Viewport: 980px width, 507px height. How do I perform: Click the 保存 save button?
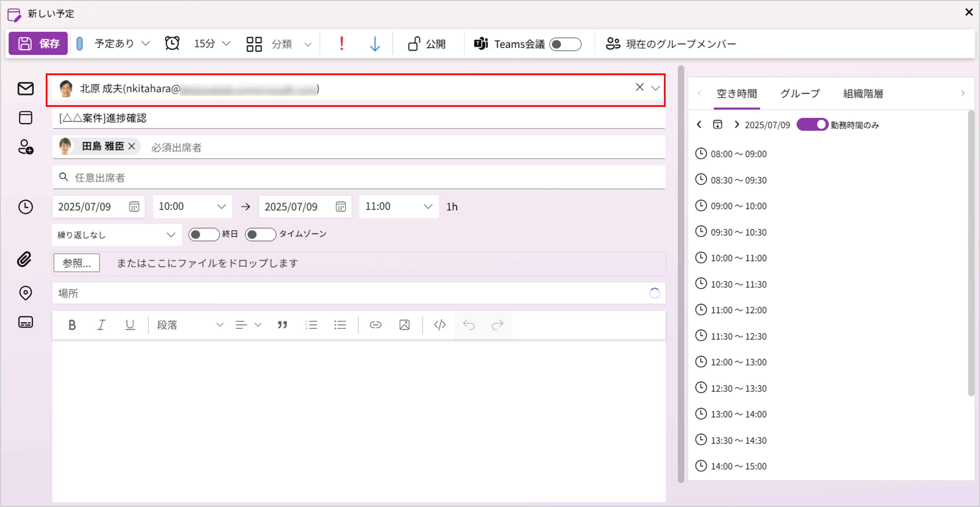(38, 43)
